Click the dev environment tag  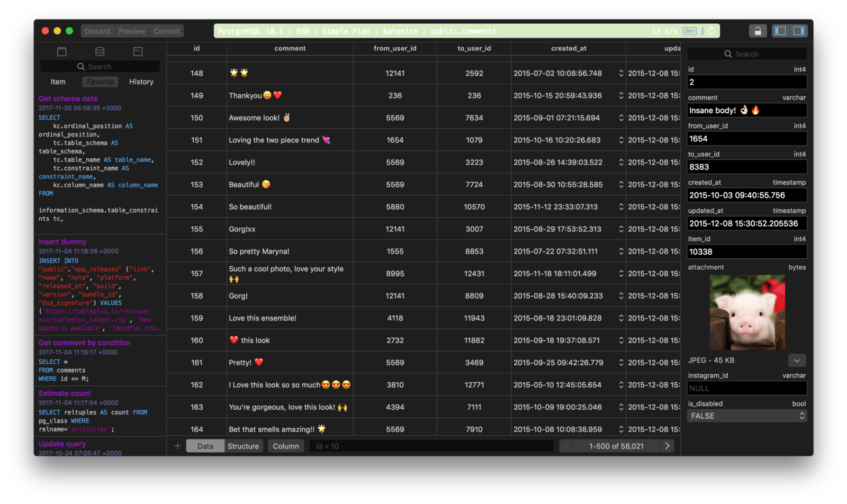click(x=689, y=31)
